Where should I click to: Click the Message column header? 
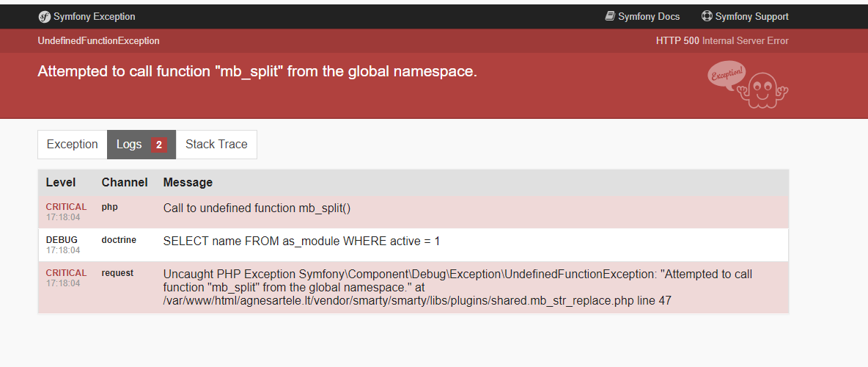click(188, 182)
